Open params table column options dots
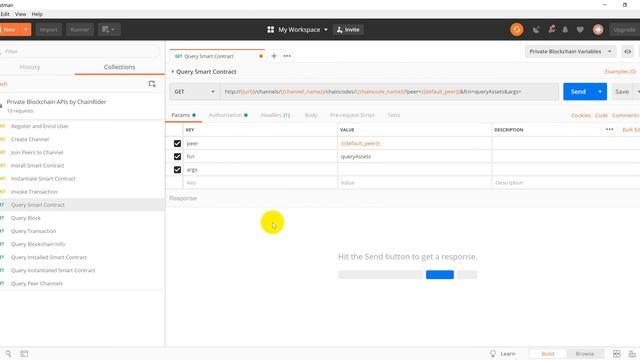Screen dimensions: 640x360 609,129
